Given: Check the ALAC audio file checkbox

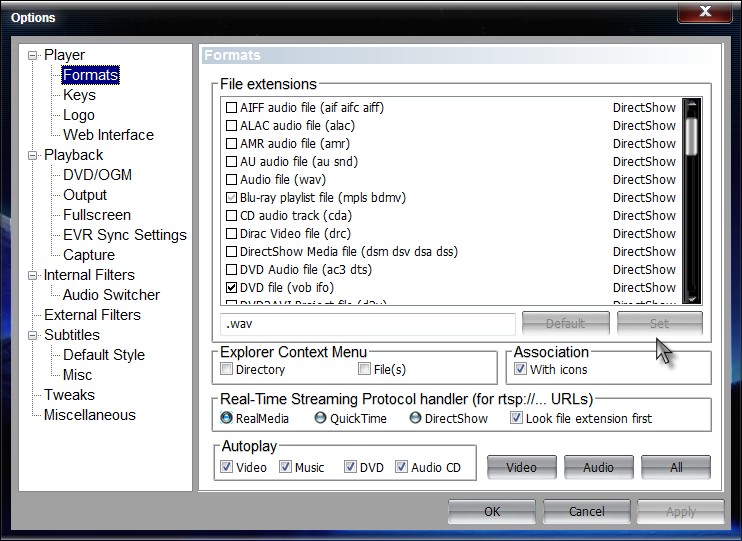Looking at the screenshot, I should 231,125.
